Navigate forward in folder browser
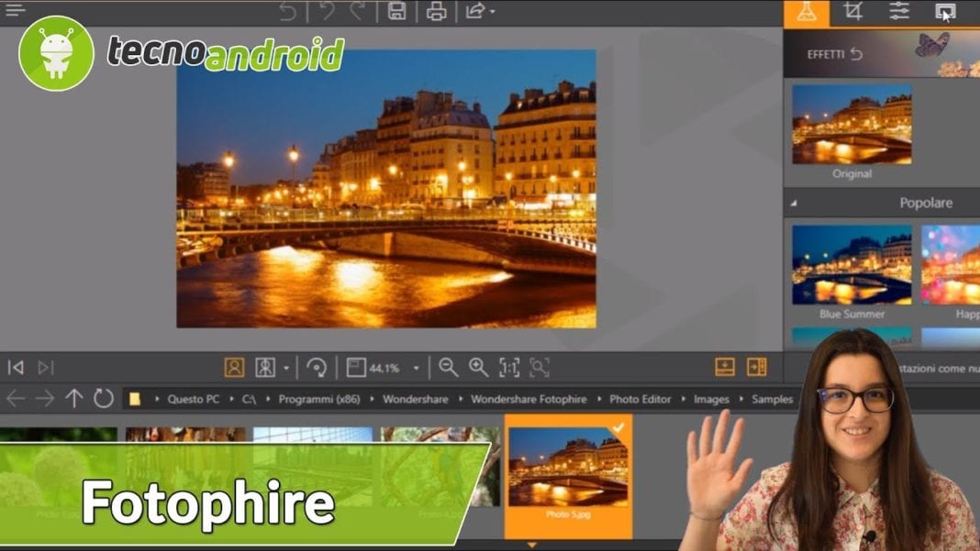Screen dimensions: 980x551 [44, 399]
